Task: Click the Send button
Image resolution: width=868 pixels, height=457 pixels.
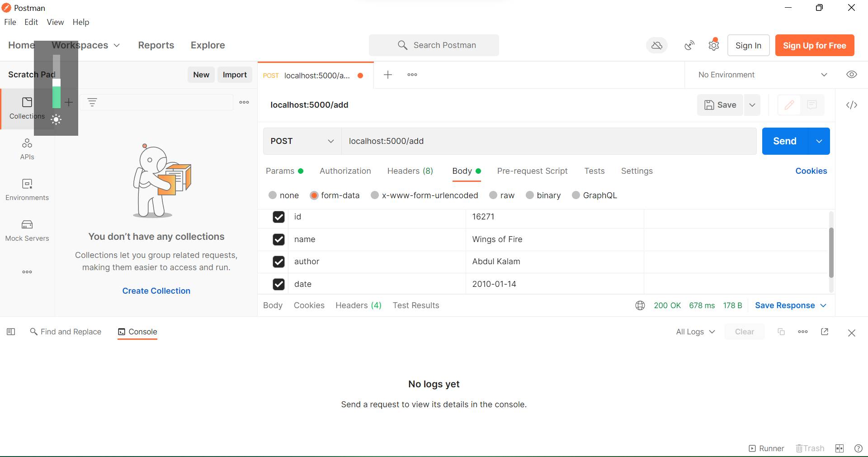Action: click(784, 141)
